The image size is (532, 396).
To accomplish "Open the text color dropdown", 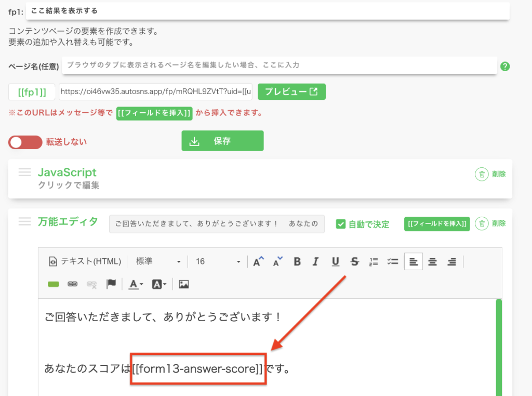I will coord(137,284).
